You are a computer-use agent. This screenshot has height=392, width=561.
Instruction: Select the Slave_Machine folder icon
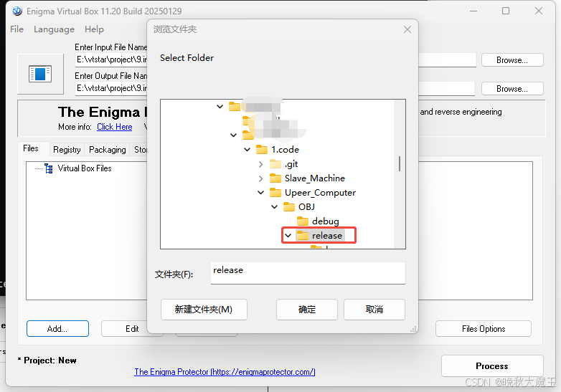click(275, 178)
